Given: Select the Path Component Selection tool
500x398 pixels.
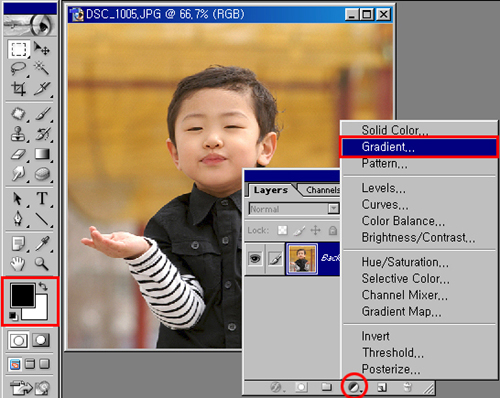Looking at the screenshot, I should tap(19, 199).
